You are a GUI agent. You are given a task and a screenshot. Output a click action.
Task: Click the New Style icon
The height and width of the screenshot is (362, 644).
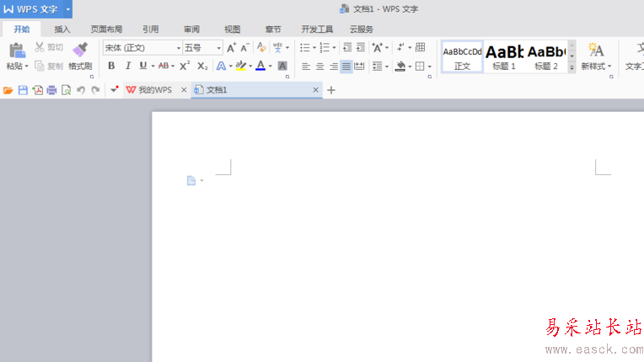tap(596, 50)
